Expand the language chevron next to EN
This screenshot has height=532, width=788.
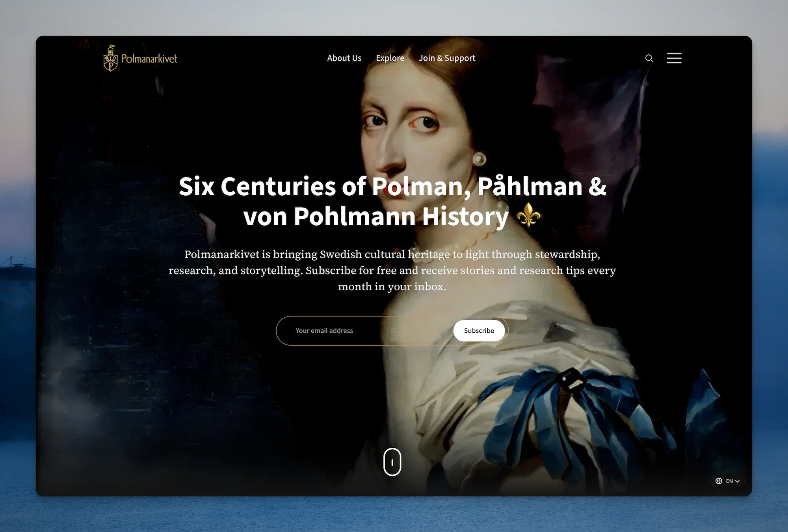pyautogui.click(x=737, y=481)
